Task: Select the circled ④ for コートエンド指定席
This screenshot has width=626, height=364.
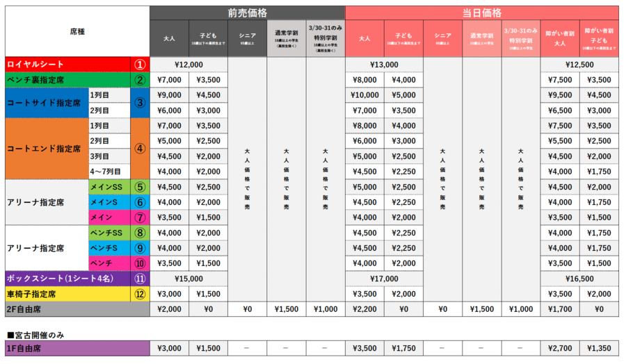Action: 140,148
